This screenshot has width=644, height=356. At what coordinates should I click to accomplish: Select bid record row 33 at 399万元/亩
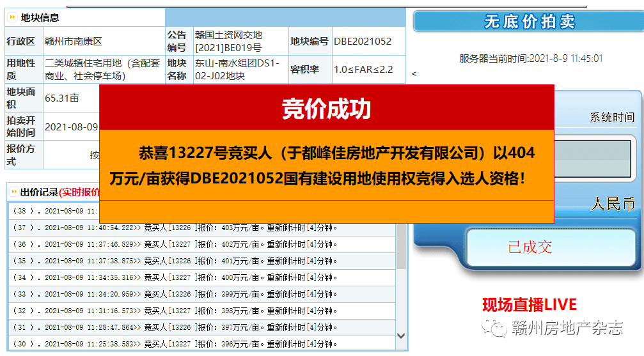tap(201, 295)
